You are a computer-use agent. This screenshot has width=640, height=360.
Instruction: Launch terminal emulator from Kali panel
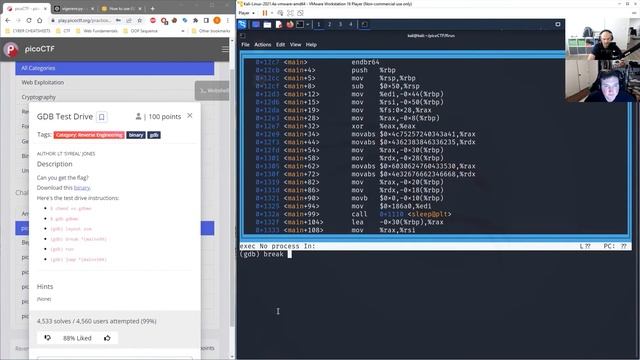click(300, 24)
